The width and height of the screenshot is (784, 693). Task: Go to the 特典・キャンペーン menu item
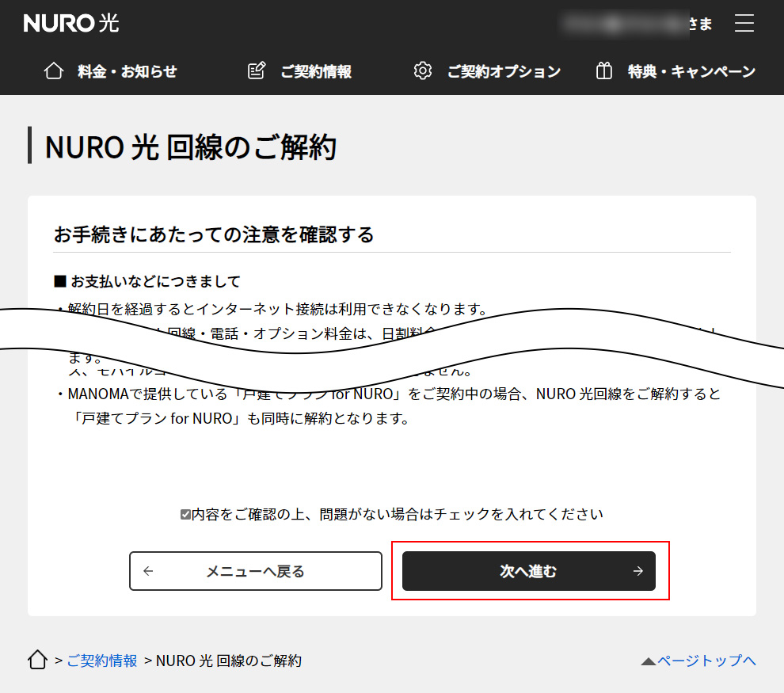click(691, 71)
